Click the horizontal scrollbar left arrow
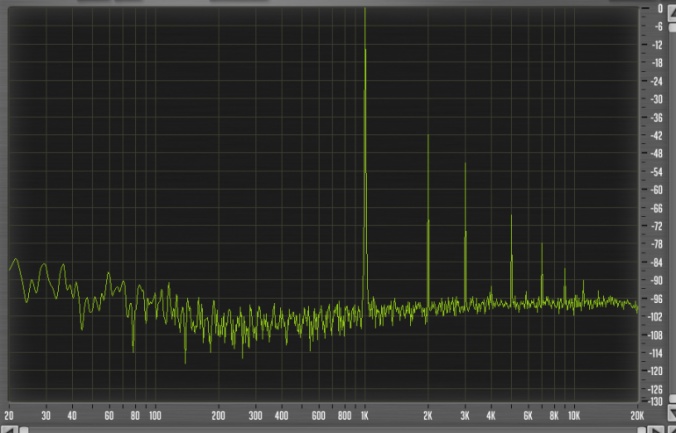This screenshot has height=433, width=676. 8,428
